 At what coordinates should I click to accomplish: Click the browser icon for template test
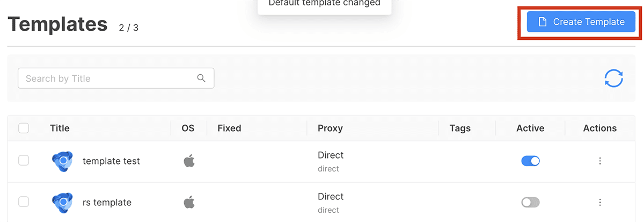(62, 161)
